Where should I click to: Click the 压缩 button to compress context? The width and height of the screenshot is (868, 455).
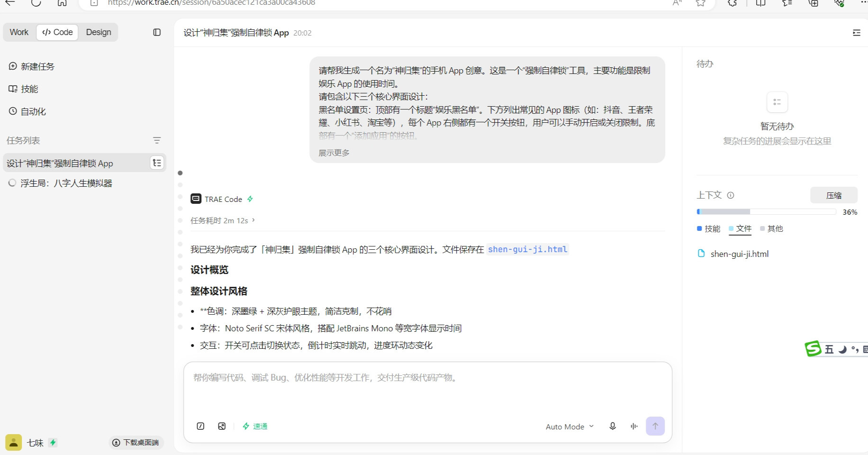(834, 195)
